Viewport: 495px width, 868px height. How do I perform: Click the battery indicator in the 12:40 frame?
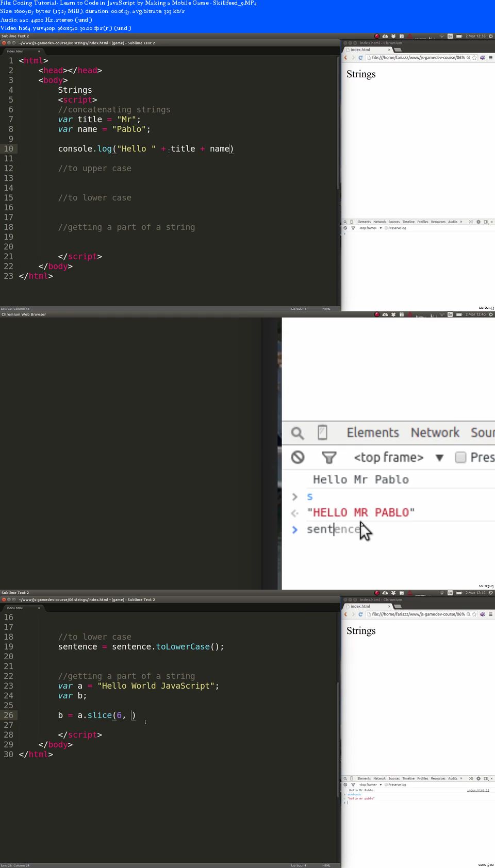click(458, 314)
